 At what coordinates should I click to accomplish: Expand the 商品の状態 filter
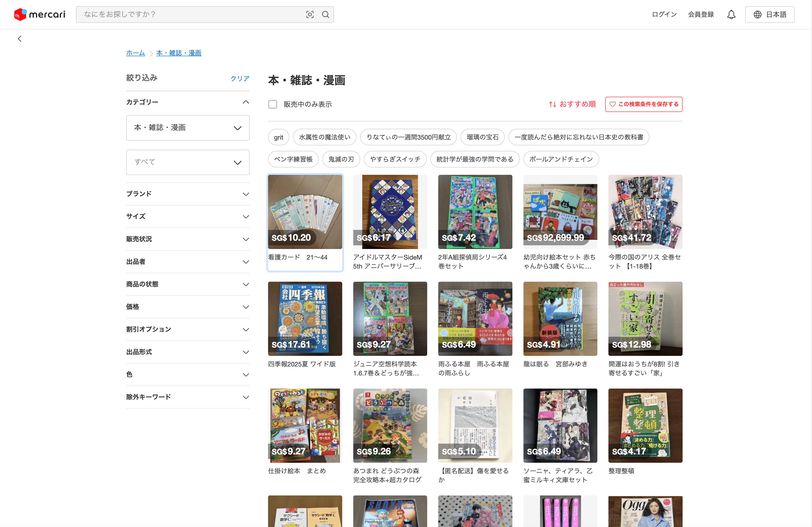[188, 284]
